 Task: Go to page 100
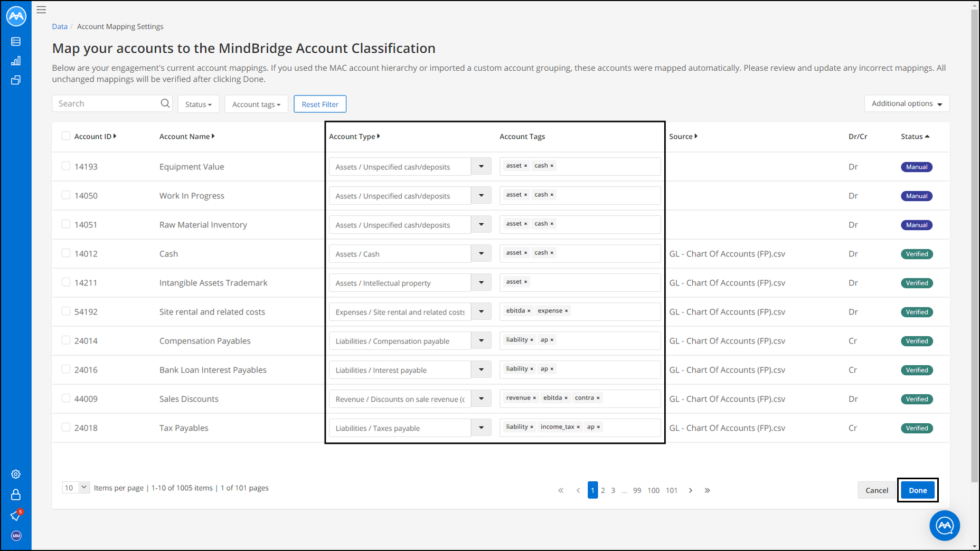pyautogui.click(x=654, y=490)
